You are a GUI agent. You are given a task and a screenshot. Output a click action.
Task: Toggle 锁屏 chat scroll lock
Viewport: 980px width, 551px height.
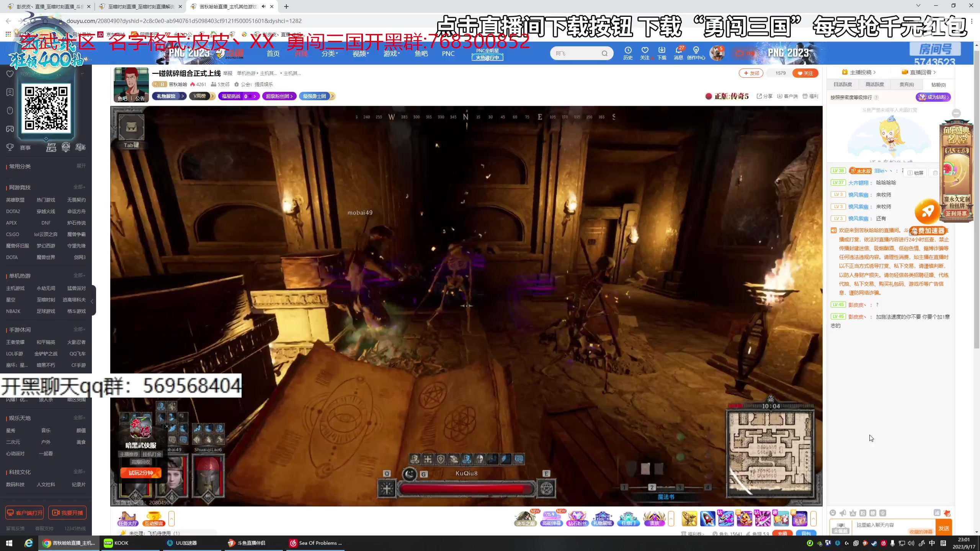[915, 173]
